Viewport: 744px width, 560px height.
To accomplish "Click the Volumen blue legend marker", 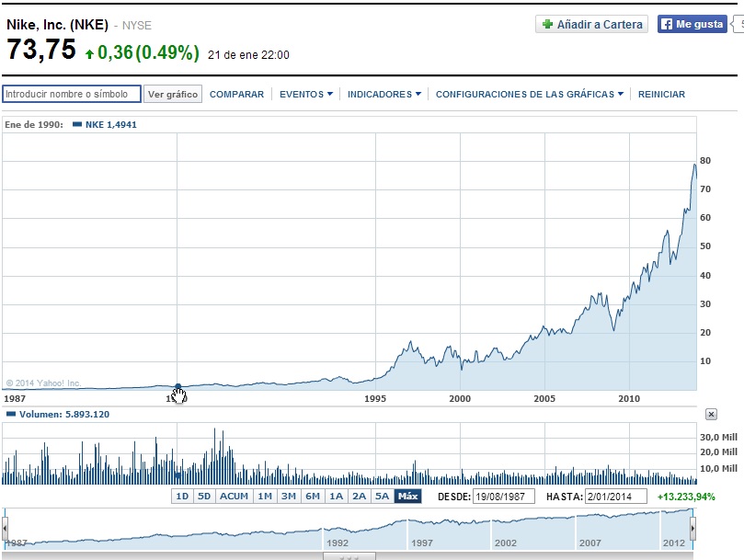I will [10, 415].
